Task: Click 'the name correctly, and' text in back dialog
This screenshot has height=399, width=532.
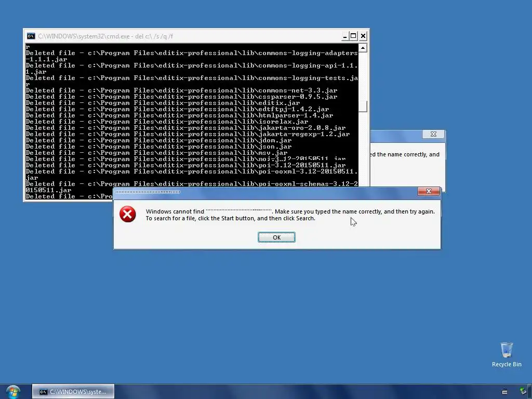Action: coord(408,154)
